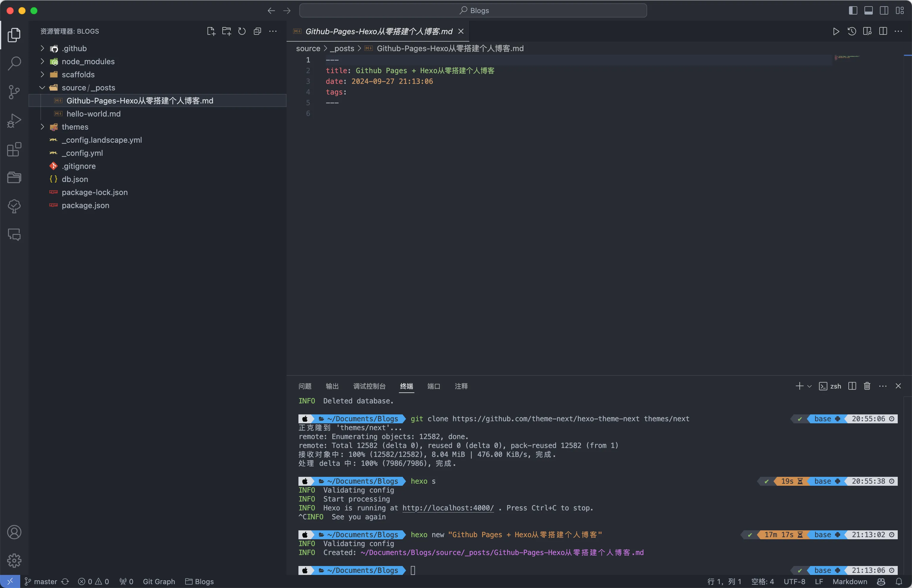Viewport: 912px width, 588px height.
Task: Open the Run and Debug view
Action: (14, 121)
